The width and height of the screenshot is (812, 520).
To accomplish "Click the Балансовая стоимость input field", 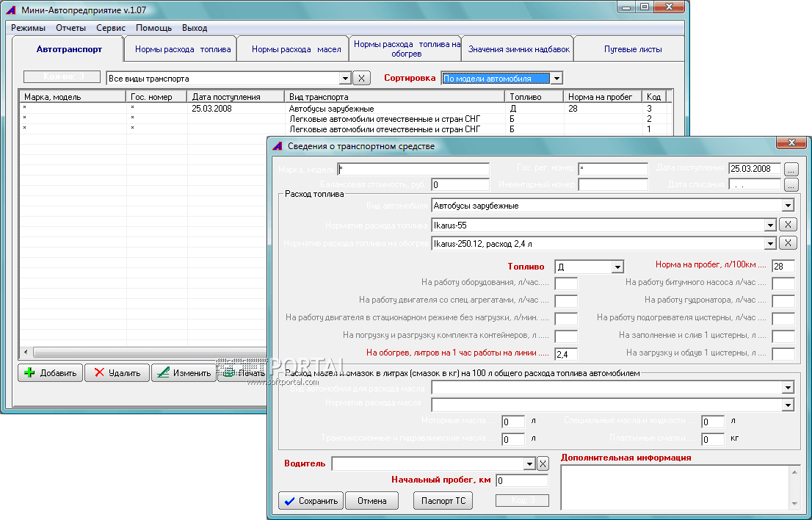I will pos(460,185).
